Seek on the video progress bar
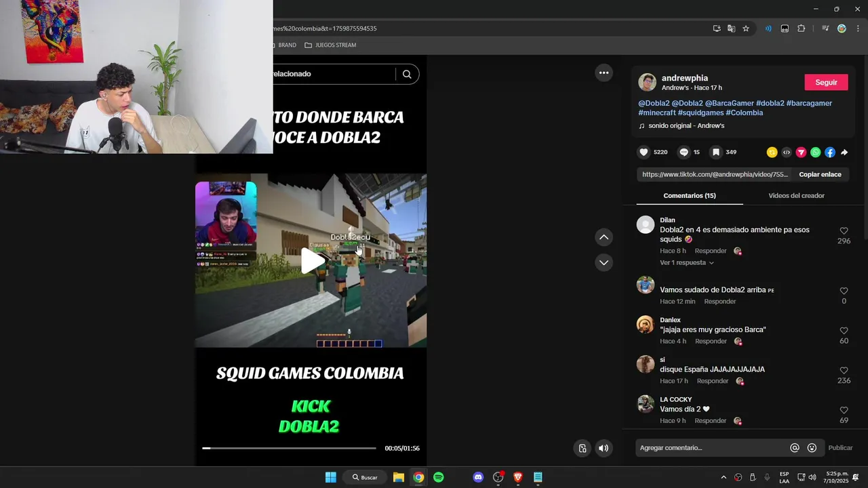The image size is (868, 488). tap(289, 448)
